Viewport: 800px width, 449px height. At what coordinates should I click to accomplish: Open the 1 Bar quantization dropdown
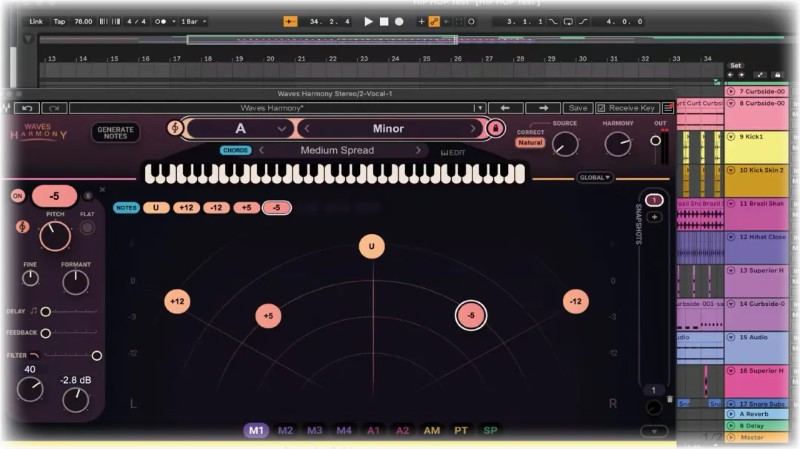click(x=193, y=21)
